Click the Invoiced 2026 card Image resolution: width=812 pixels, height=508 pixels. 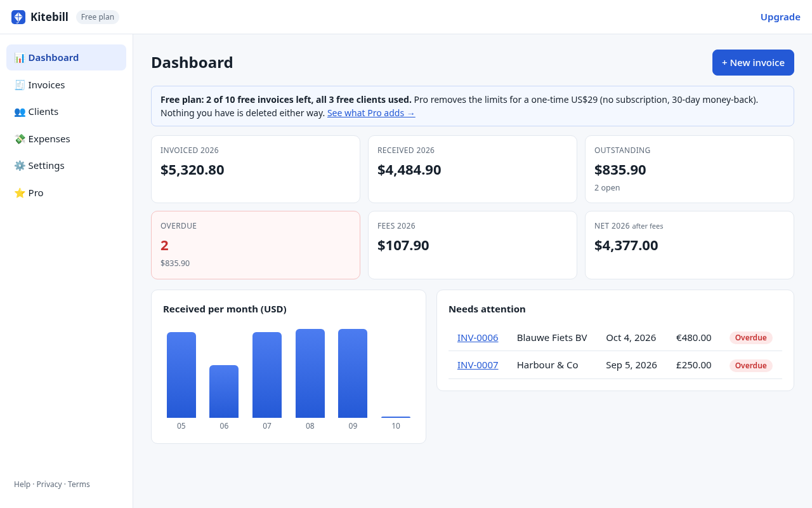click(256, 169)
